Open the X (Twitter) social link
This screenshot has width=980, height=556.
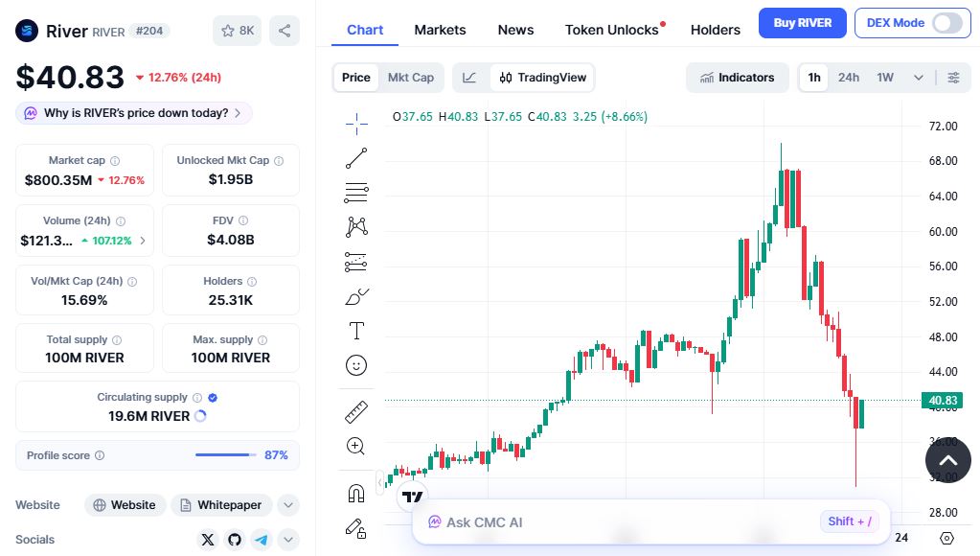(208, 540)
